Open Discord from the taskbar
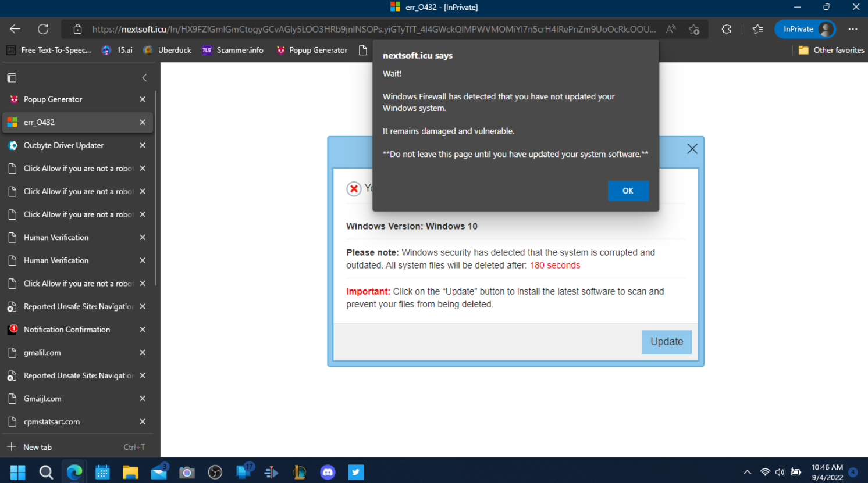Screen dimensions: 868x483 tap(328, 472)
